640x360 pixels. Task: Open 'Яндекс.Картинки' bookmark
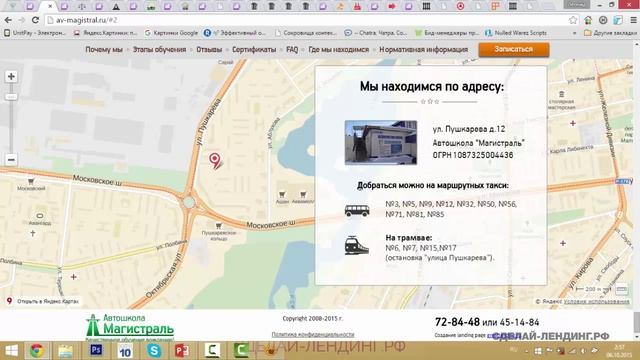tap(106, 33)
